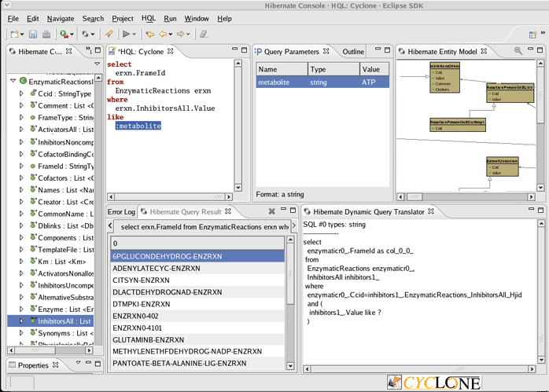Switch to the Outline tab
The height and width of the screenshot is (392, 549).
pos(353,51)
